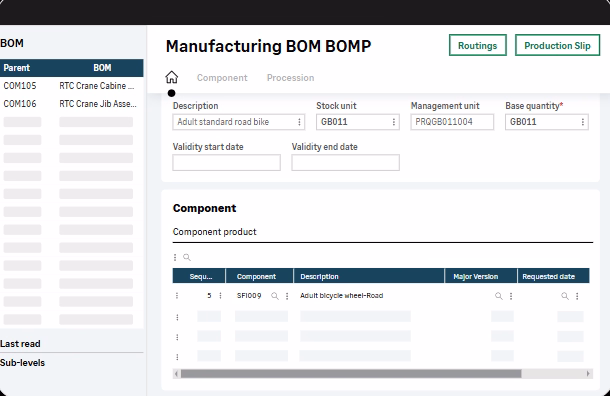The height and width of the screenshot is (396, 610).
Task: Click the BOM column header in list
Action: (x=102, y=68)
